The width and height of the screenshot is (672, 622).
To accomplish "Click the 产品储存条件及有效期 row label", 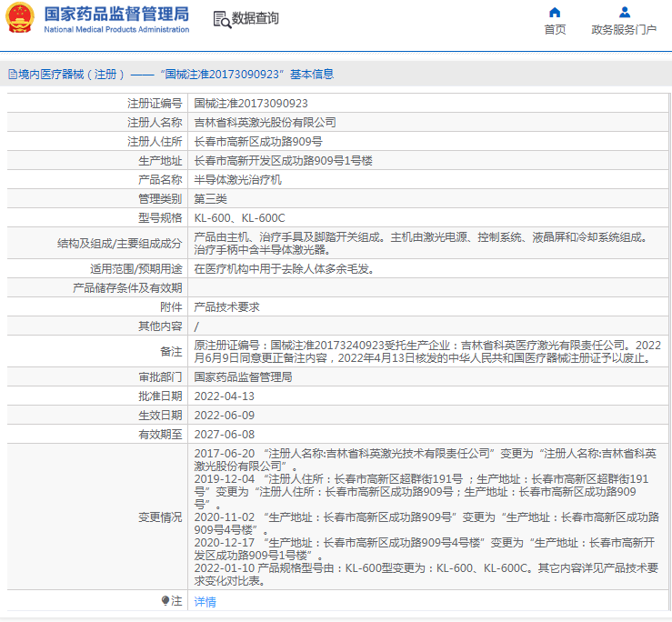I will point(127,288).
